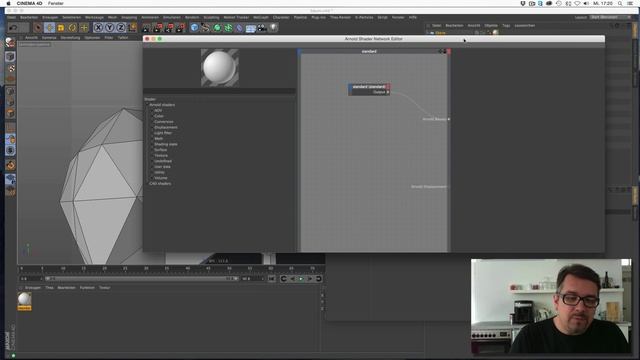Open the Layout dropdown at top right

[610, 18]
